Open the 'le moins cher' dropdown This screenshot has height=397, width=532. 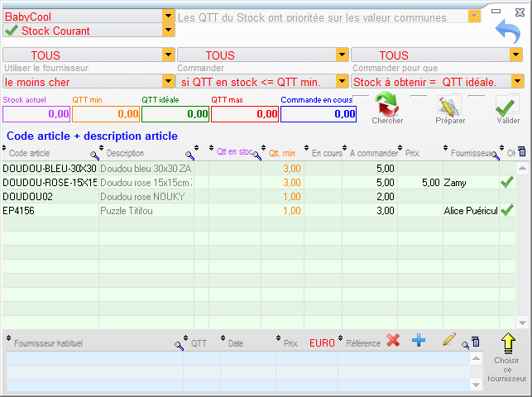click(x=168, y=81)
